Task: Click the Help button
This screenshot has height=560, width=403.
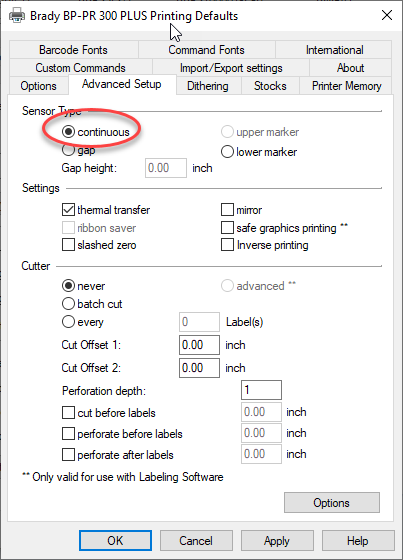Action: click(358, 540)
